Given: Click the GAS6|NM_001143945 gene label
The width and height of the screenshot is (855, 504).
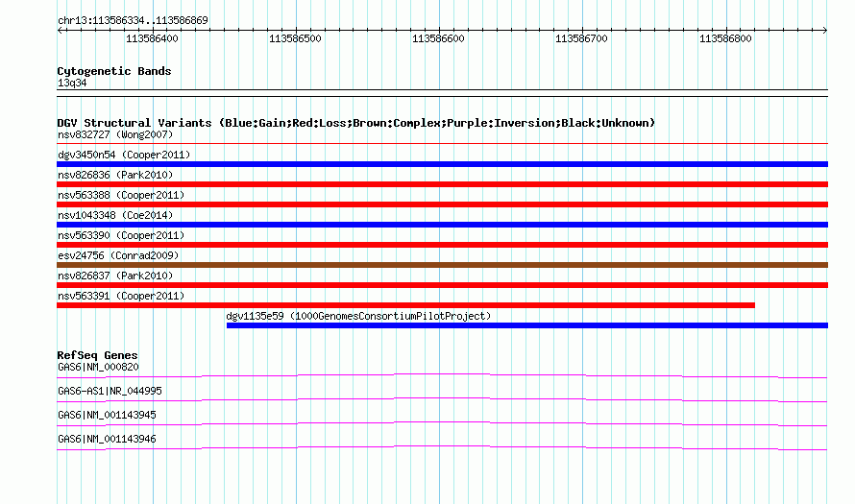Looking at the screenshot, I should coord(107,415).
